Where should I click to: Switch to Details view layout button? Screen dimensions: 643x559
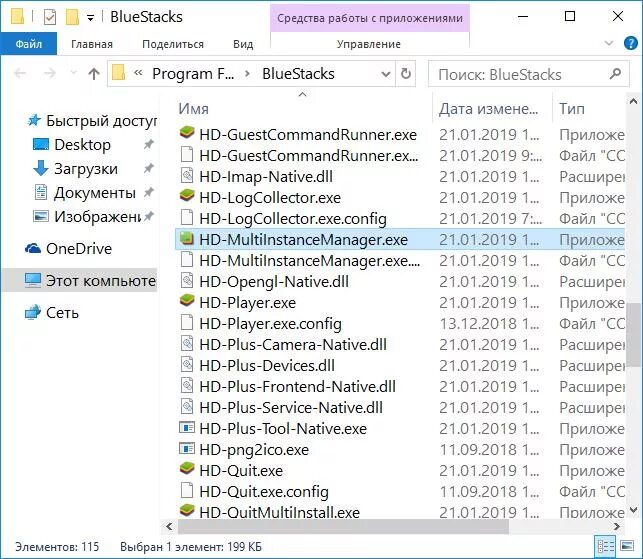point(605,546)
